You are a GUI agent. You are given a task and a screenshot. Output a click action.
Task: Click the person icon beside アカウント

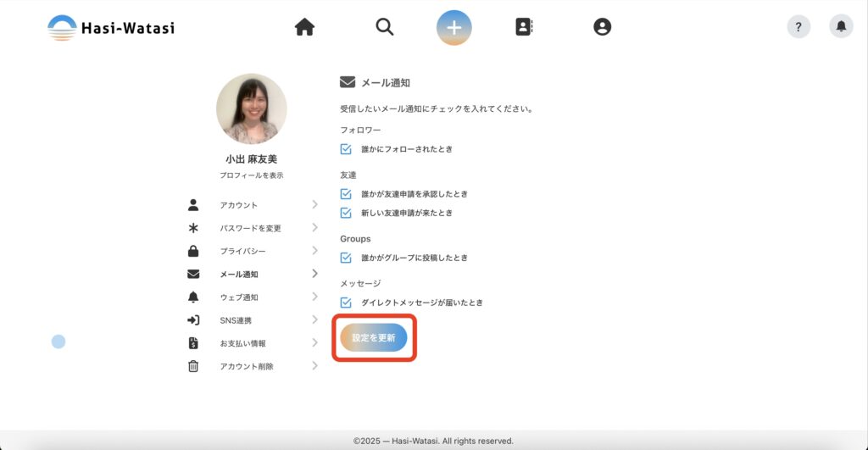click(x=193, y=205)
